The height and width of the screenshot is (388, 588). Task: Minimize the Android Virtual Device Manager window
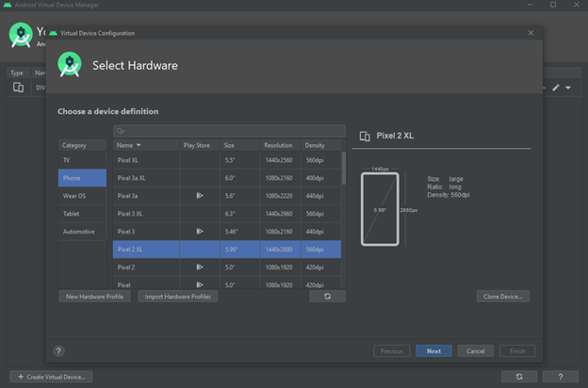point(530,5)
